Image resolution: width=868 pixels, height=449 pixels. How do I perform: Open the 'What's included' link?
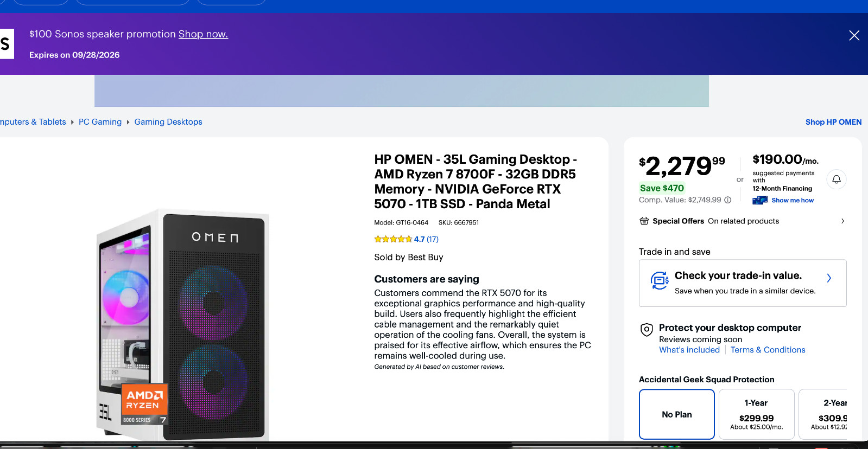tap(689, 350)
